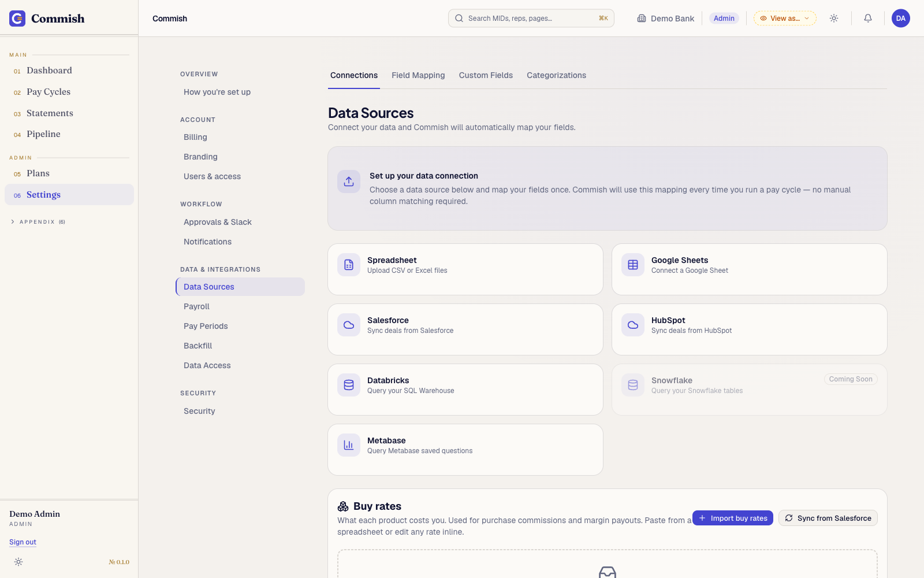
Task: Click the Spreadsheet file icon
Action: 349,265
